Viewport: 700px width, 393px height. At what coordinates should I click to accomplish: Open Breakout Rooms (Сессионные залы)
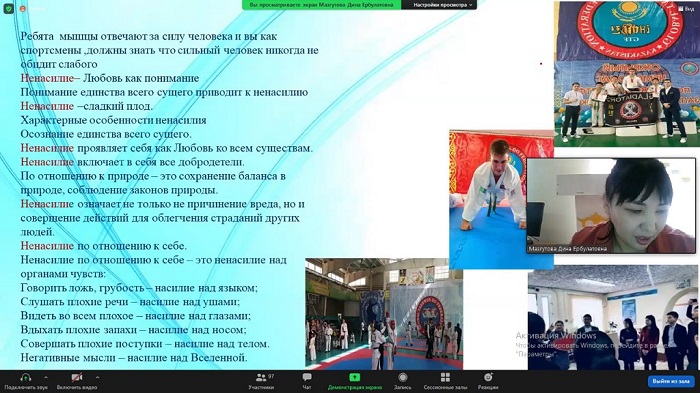click(445, 381)
